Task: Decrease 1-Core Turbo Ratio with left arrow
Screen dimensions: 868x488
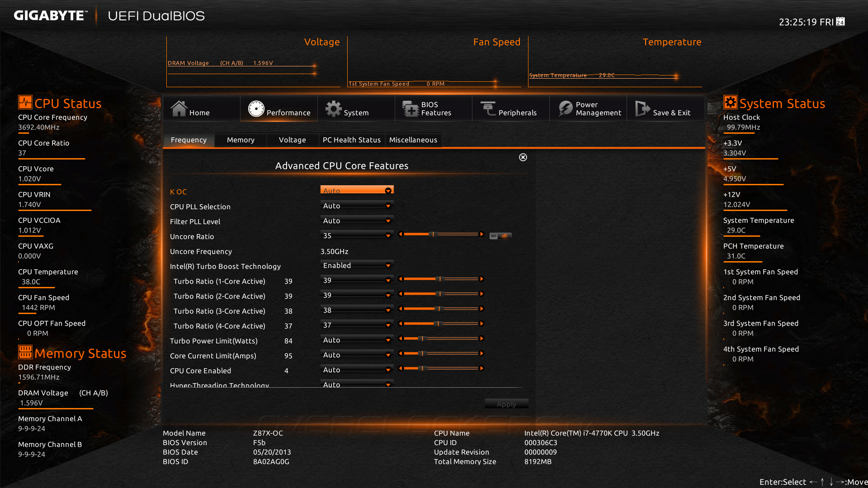Action: click(400, 279)
